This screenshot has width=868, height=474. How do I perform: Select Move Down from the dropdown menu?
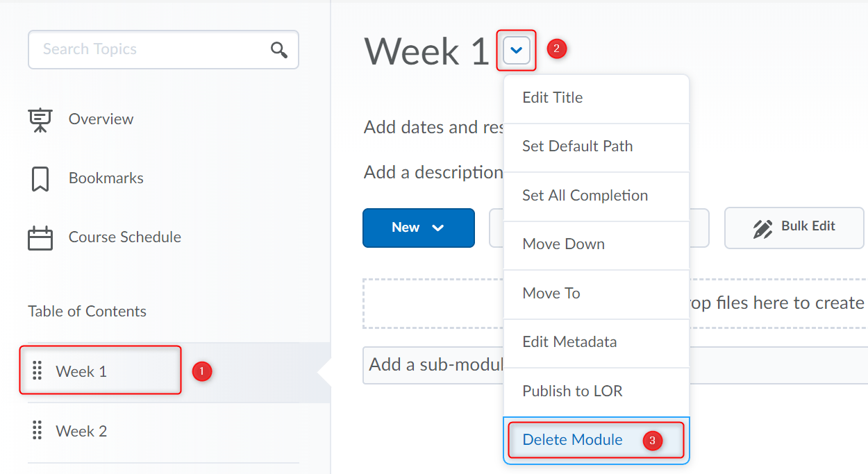pyautogui.click(x=564, y=244)
